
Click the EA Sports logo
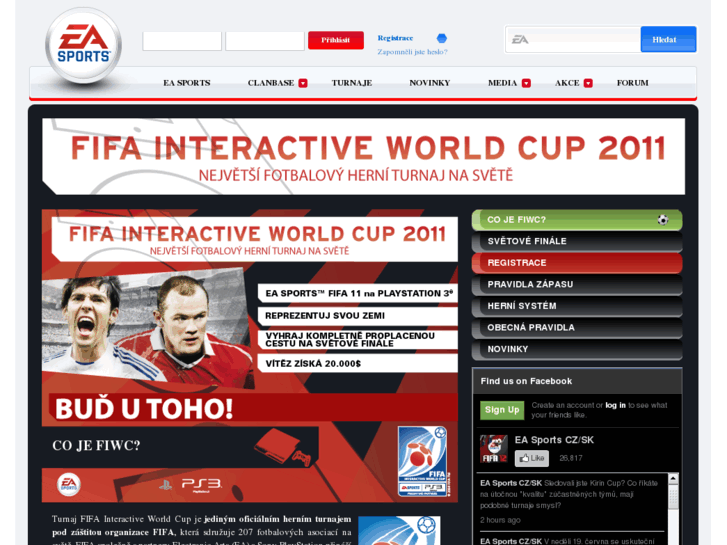click(83, 45)
